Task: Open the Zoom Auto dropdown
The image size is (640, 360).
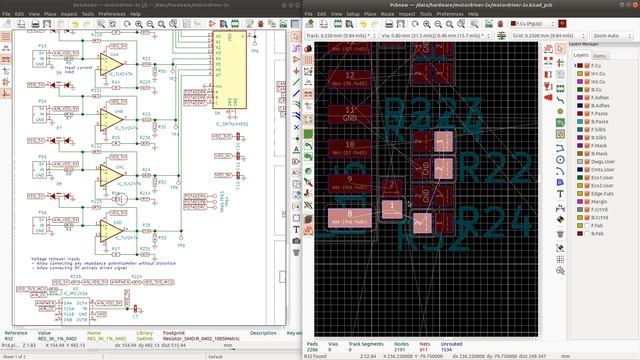Action: pos(612,36)
